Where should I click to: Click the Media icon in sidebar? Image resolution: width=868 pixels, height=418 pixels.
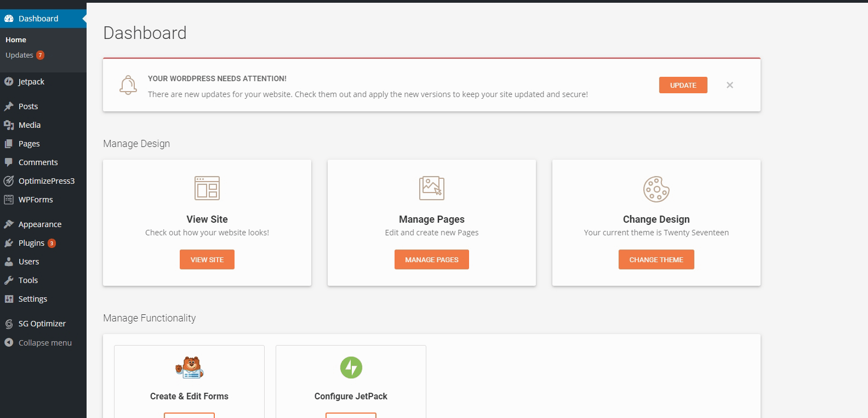coord(9,125)
